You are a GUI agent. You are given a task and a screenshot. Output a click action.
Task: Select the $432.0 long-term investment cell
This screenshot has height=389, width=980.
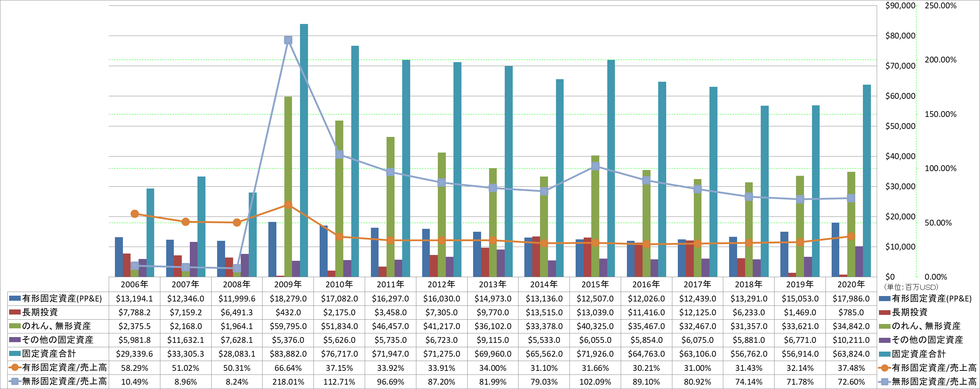pos(288,312)
